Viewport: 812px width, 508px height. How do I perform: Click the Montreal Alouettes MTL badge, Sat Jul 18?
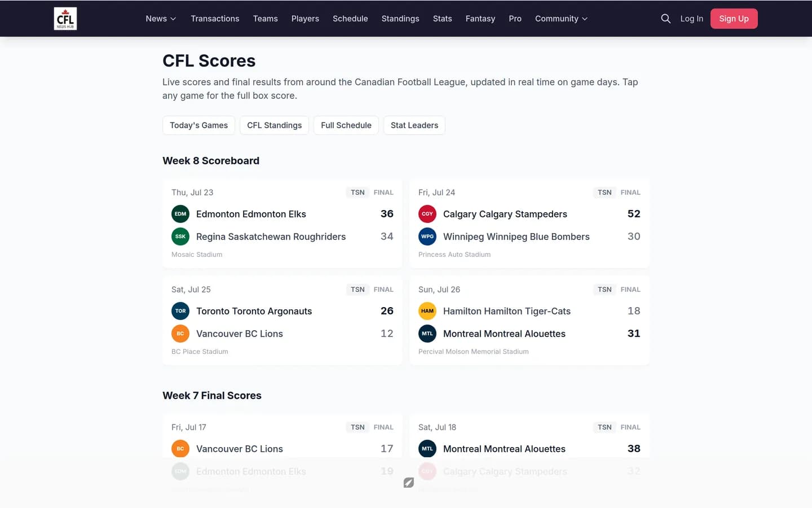(427, 449)
